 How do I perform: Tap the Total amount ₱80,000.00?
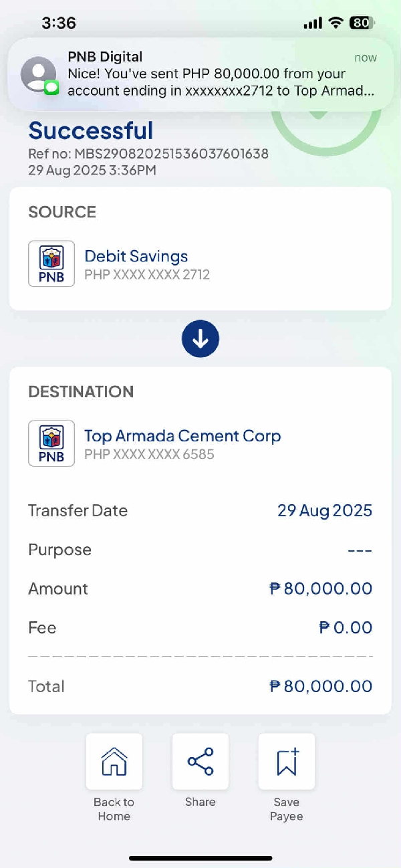coord(321,686)
